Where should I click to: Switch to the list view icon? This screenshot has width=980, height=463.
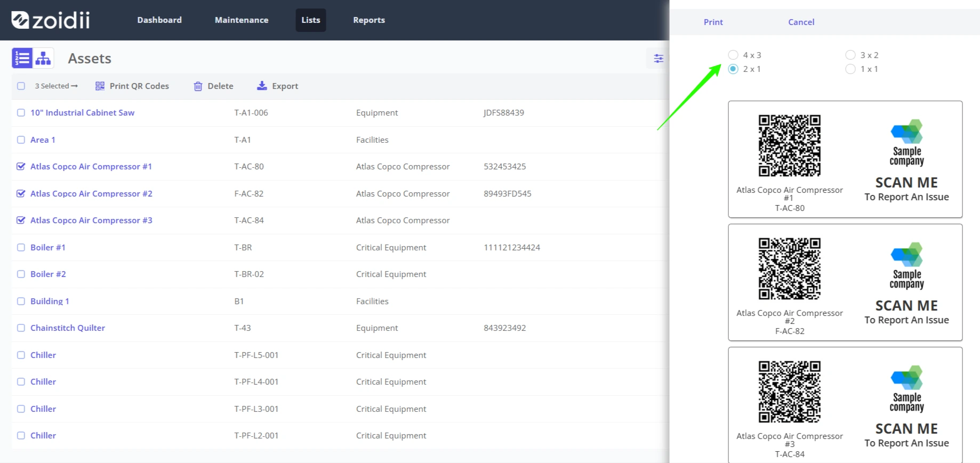point(22,58)
